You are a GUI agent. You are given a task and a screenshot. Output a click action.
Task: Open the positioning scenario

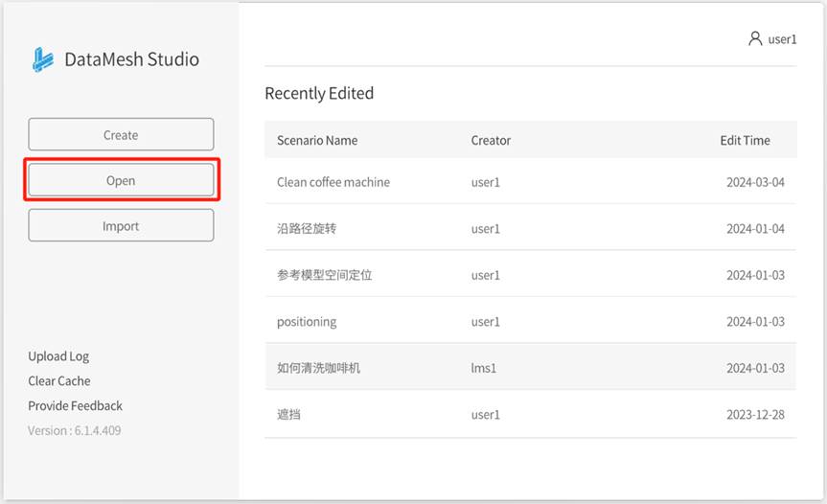307,322
